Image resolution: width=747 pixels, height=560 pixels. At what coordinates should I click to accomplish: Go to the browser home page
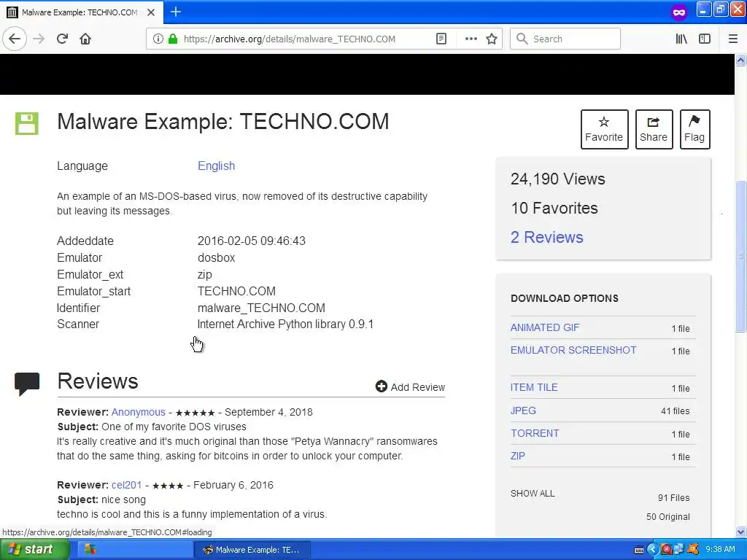coord(85,39)
